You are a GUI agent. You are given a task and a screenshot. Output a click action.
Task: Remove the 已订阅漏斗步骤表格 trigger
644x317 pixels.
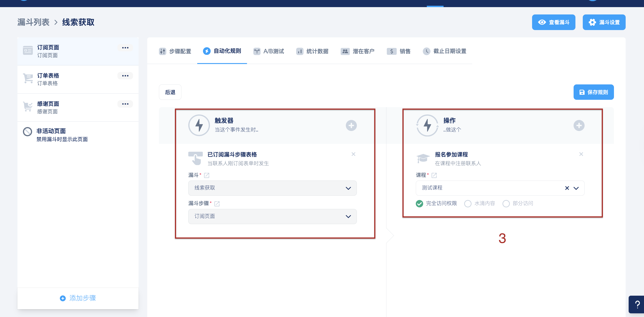pyautogui.click(x=353, y=154)
